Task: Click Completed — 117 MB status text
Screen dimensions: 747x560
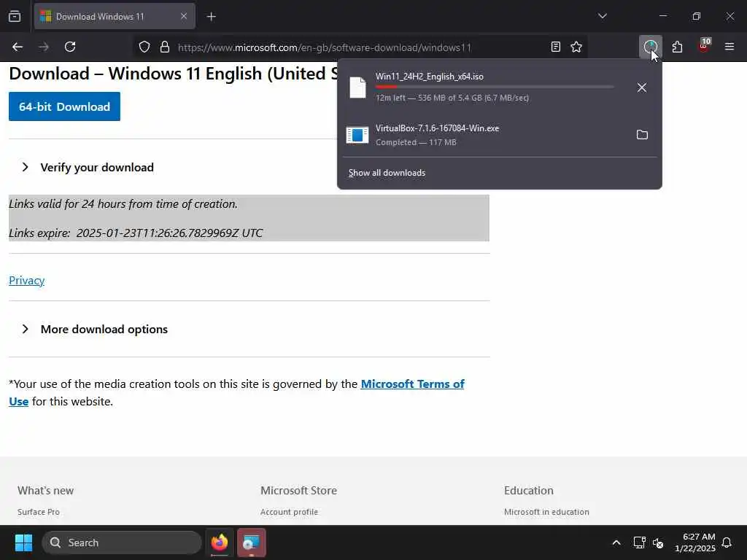Action: [x=416, y=142]
